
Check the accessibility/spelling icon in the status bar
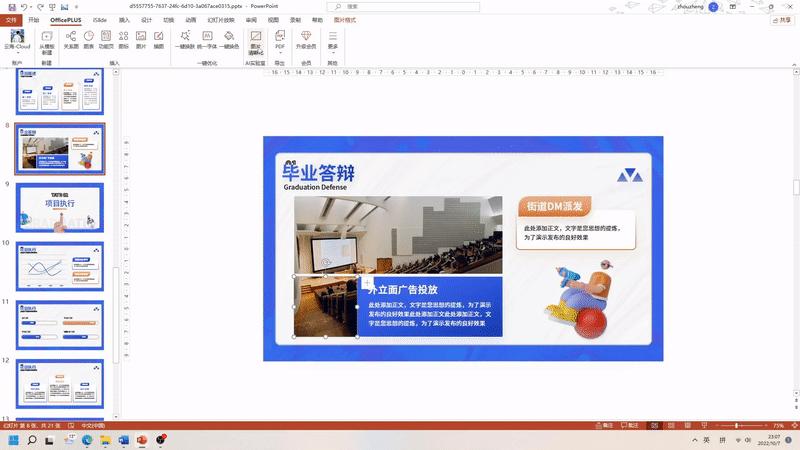(71, 425)
